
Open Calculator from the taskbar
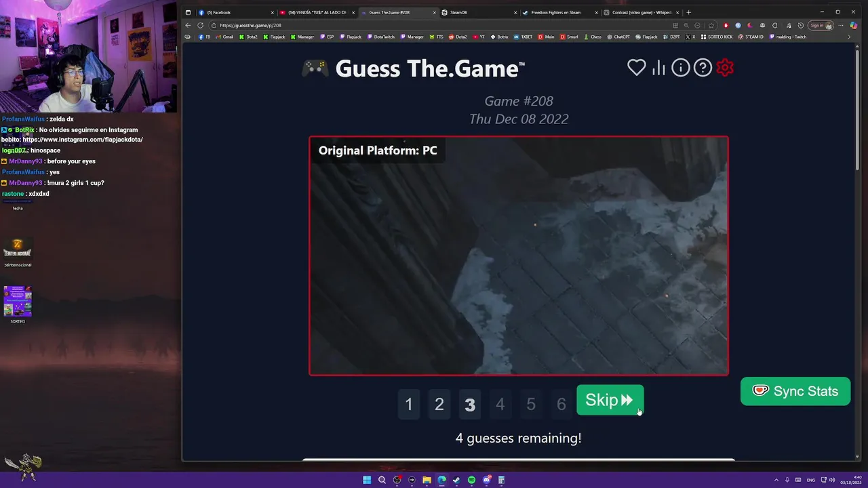tap(501, 480)
